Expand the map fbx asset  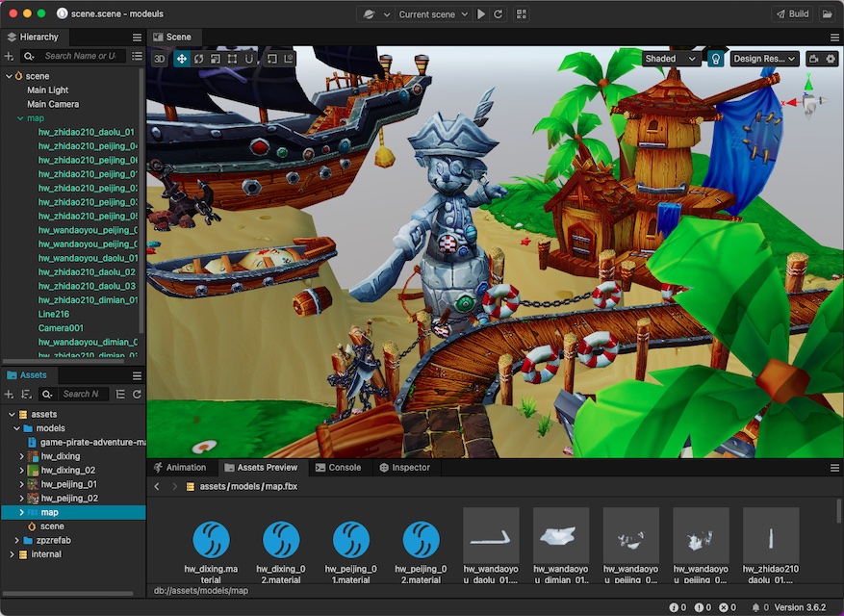[x=21, y=512]
